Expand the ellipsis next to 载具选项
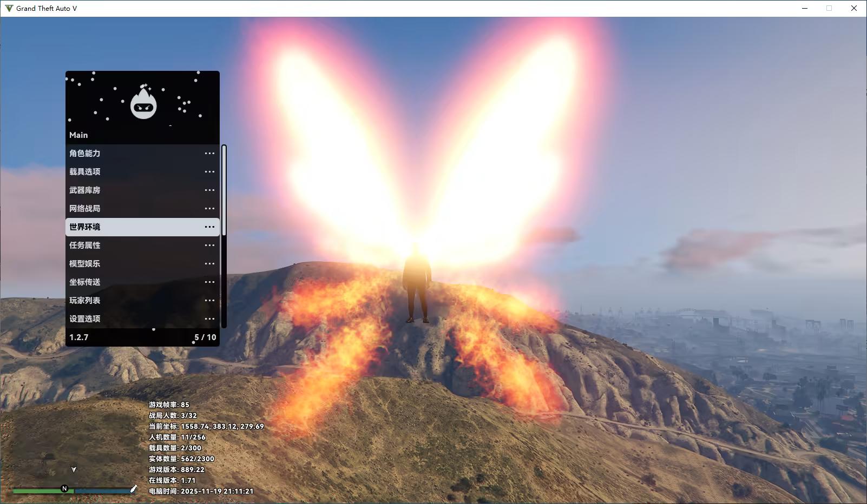Viewport: 867px width, 504px height. click(x=209, y=172)
